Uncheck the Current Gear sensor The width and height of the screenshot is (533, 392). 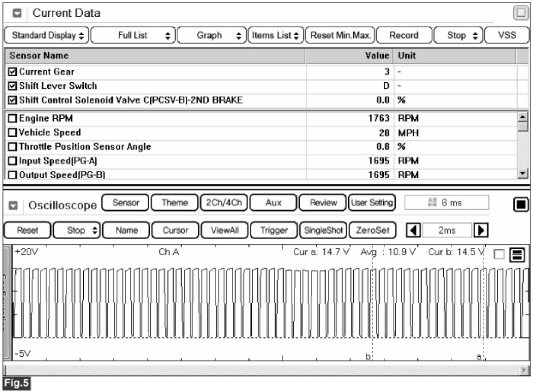[x=13, y=72]
